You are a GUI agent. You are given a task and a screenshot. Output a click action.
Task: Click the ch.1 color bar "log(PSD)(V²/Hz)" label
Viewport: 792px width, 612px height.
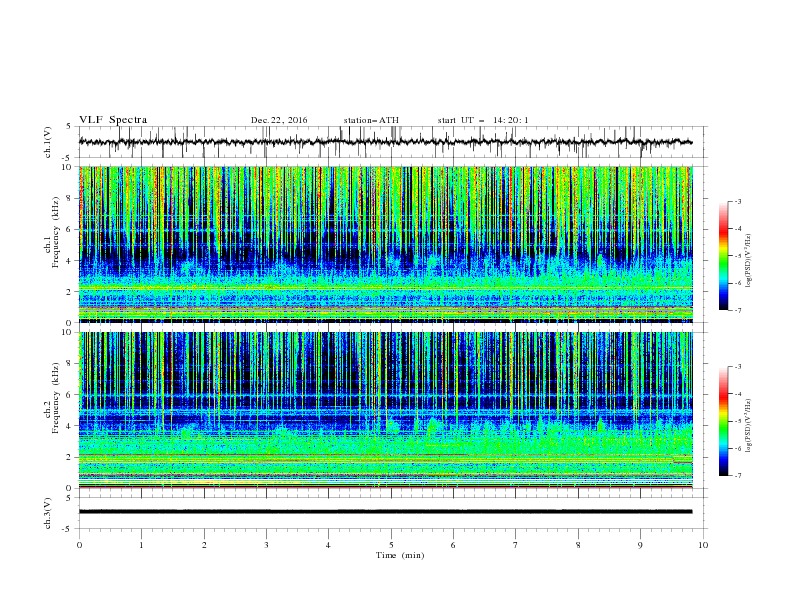tap(749, 261)
